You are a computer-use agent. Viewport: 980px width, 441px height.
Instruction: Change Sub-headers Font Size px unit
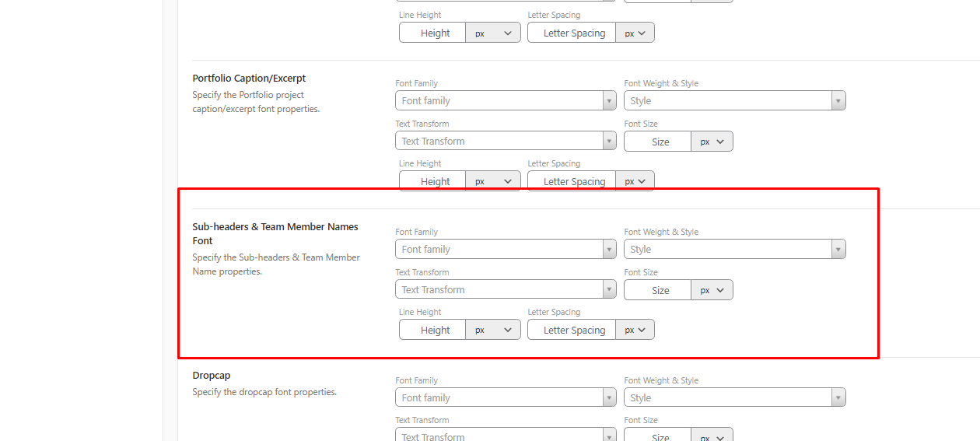click(x=712, y=290)
